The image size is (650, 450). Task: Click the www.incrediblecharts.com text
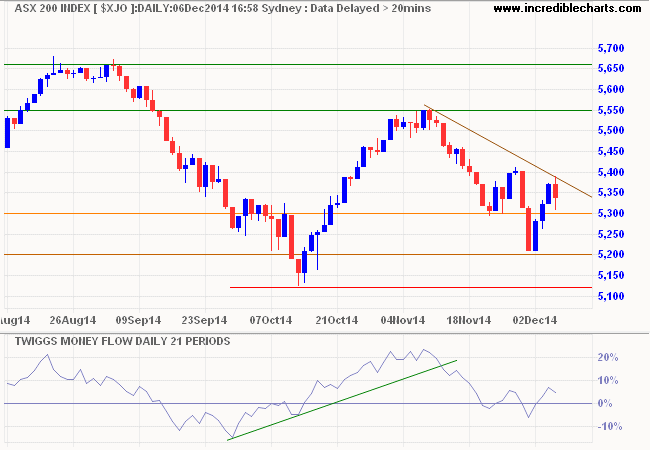pos(567,8)
